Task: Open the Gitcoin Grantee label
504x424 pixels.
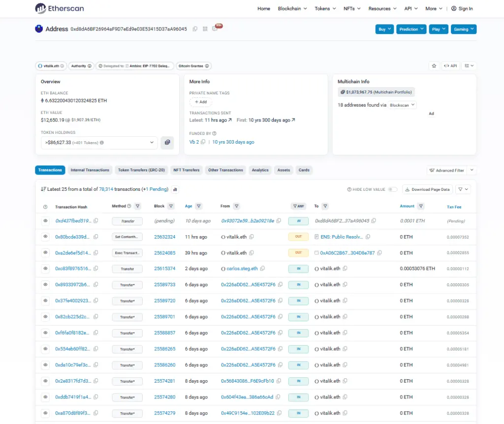Action: 193,66
